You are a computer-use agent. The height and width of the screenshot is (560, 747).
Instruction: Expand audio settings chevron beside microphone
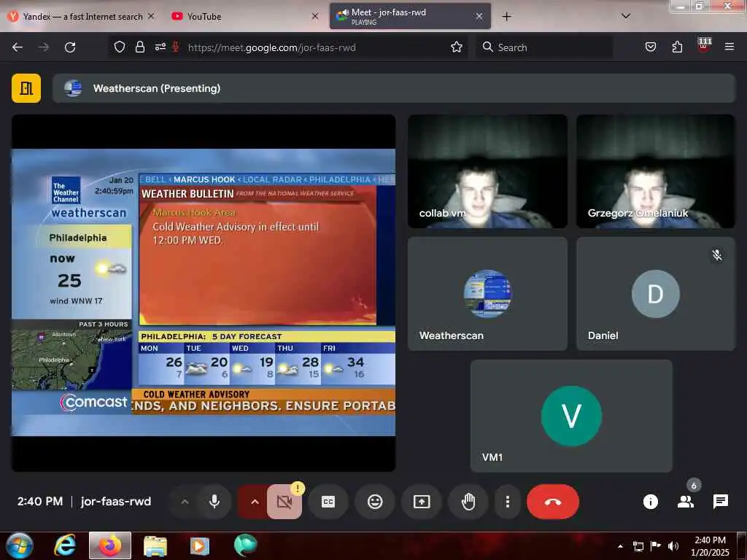pyautogui.click(x=185, y=502)
